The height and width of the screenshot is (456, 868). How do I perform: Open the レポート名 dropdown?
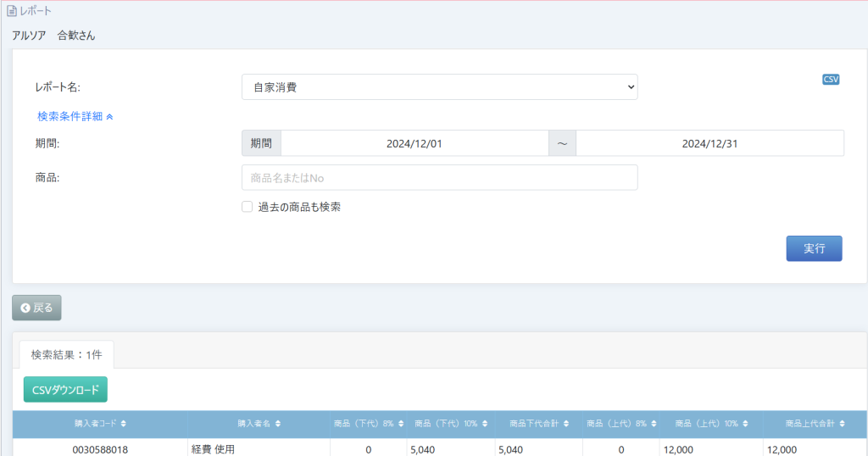(x=439, y=87)
